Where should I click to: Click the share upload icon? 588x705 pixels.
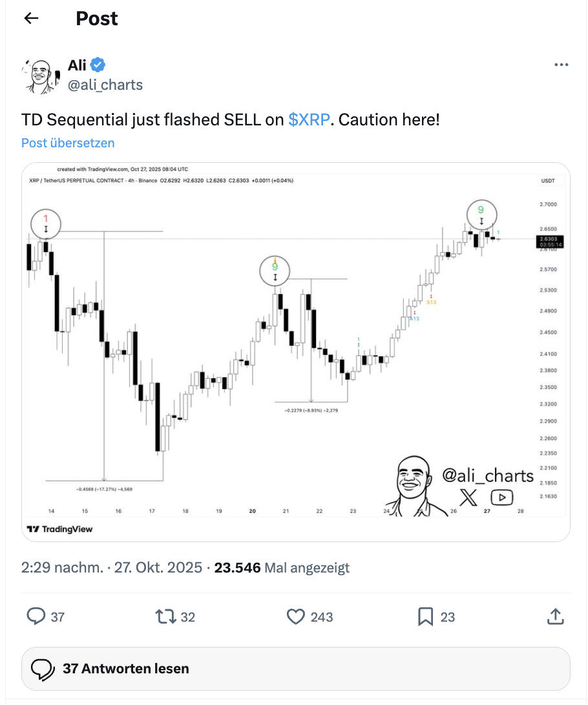(x=555, y=617)
